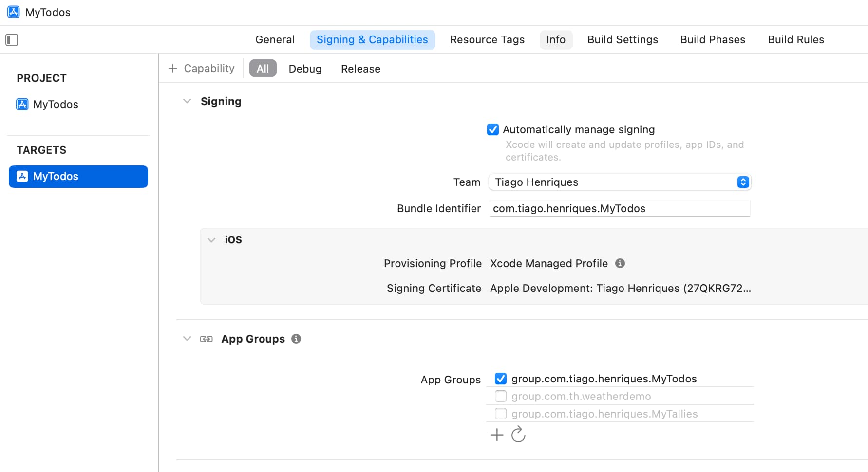This screenshot has height=472, width=868.
Task: Click the Signing section heading
Action: pos(221,101)
